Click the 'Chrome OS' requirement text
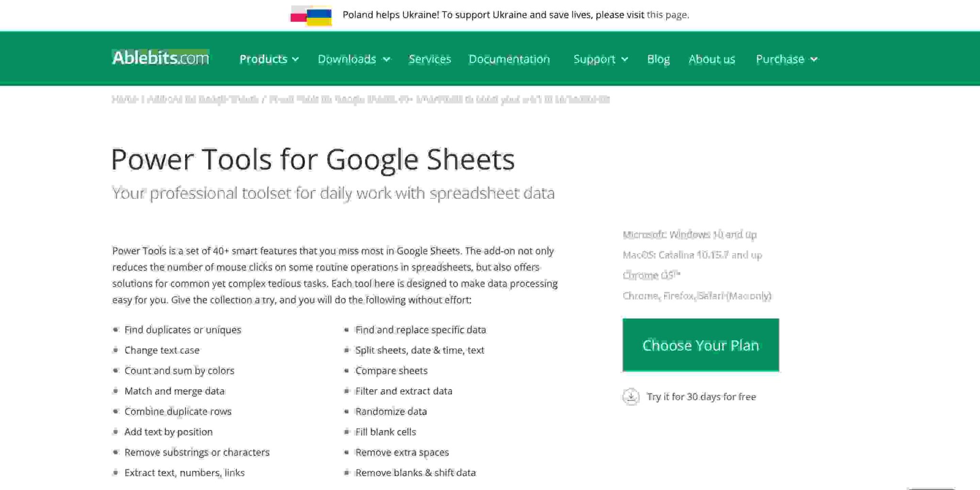Viewport: 980px width, 490px height. point(651,275)
